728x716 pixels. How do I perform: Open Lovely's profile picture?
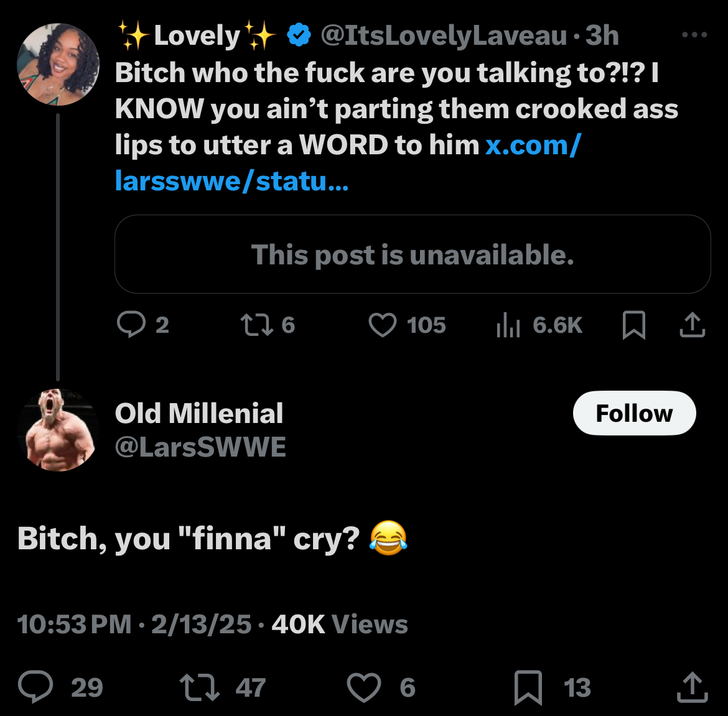click(58, 64)
